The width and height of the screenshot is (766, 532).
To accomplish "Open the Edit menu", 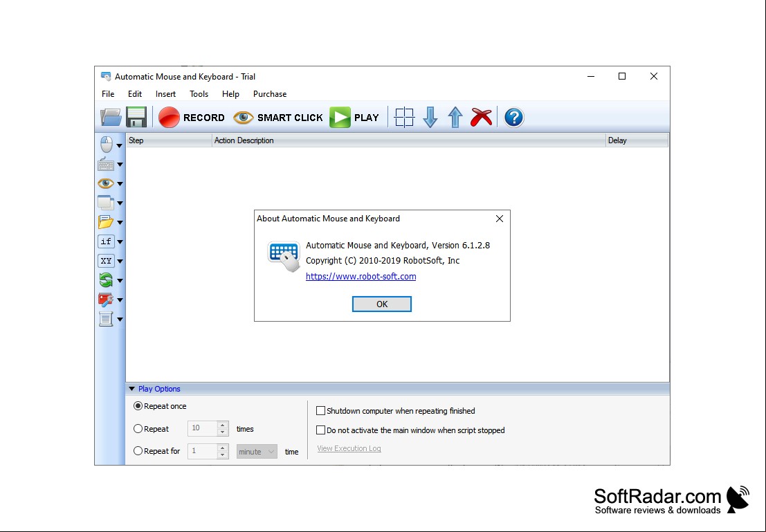I will pos(135,94).
